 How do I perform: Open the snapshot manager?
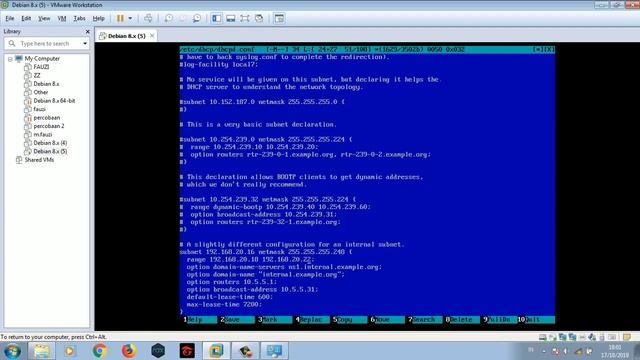pos(197,18)
